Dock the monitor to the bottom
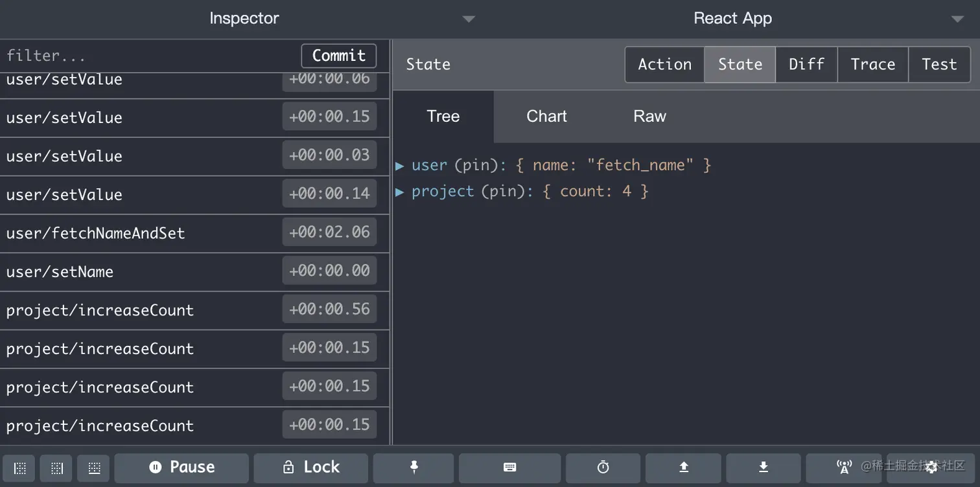 pos(94,468)
